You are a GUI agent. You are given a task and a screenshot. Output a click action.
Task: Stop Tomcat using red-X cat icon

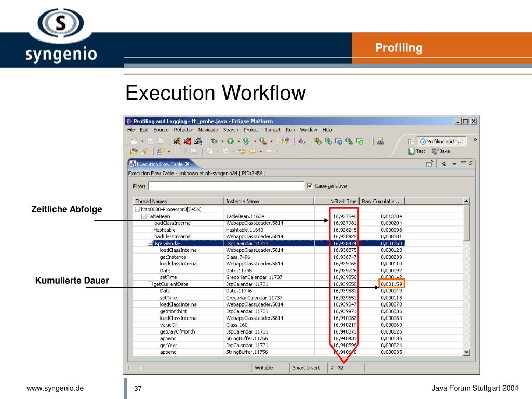[x=187, y=141]
